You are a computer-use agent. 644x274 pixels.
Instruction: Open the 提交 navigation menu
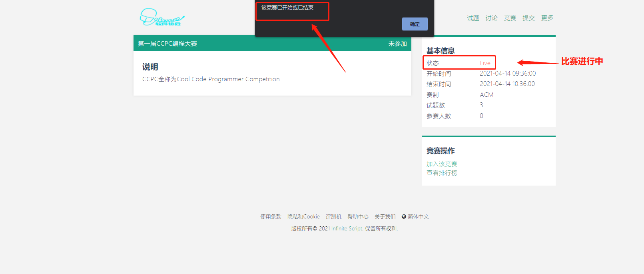(528, 18)
